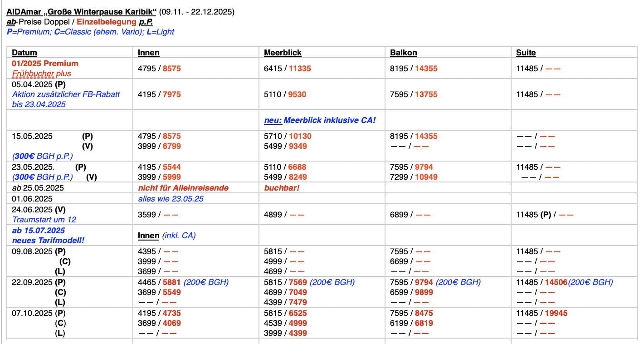Select the date "23.05.2025."
This screenshot has width=644, height=344.
[x=33, y=167]
